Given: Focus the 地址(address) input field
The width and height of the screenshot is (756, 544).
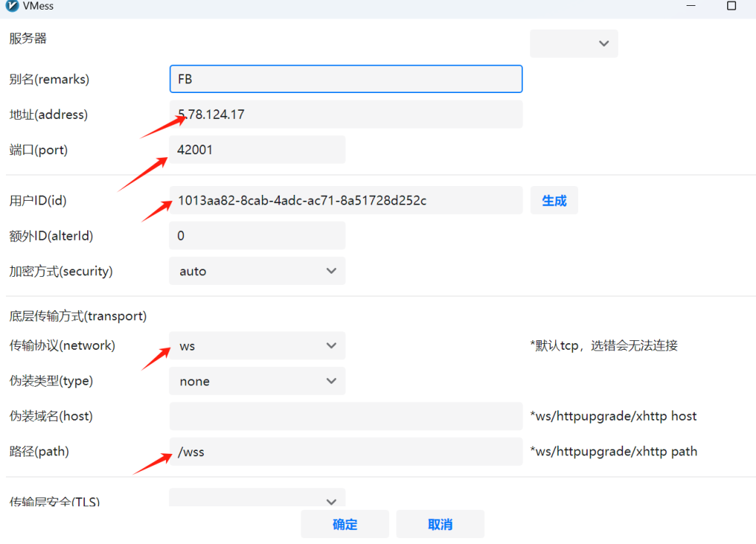Looking at the screenshot, I should (346, 114).
